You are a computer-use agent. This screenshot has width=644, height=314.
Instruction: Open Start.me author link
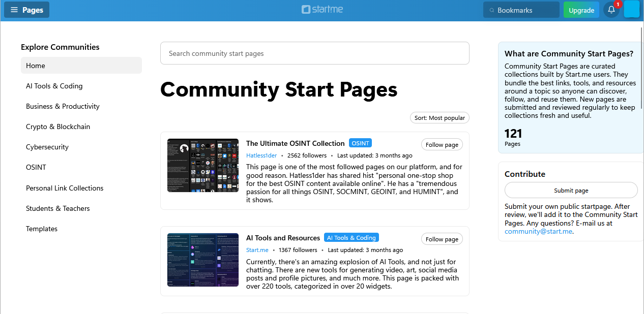[x=257, y=250]
